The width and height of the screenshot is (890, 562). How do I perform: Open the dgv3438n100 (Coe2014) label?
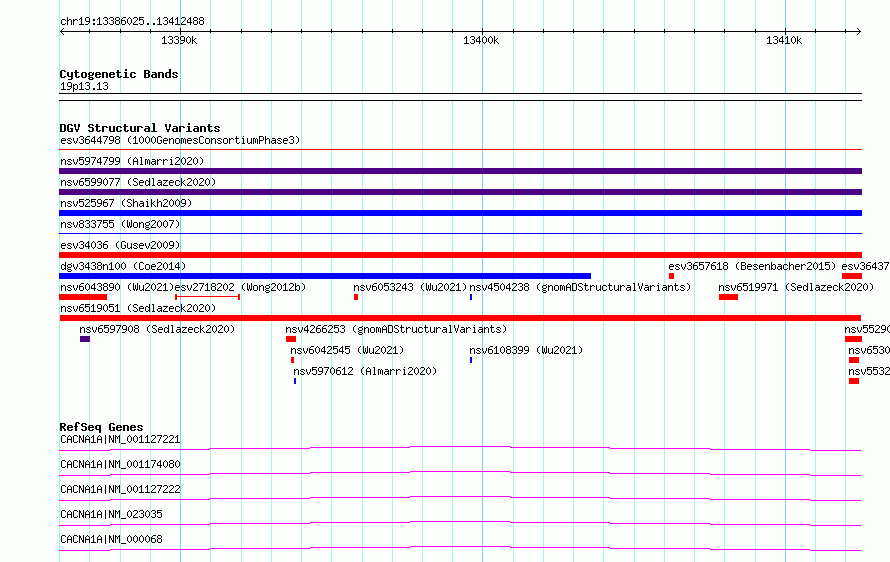[x=123, y=266]
